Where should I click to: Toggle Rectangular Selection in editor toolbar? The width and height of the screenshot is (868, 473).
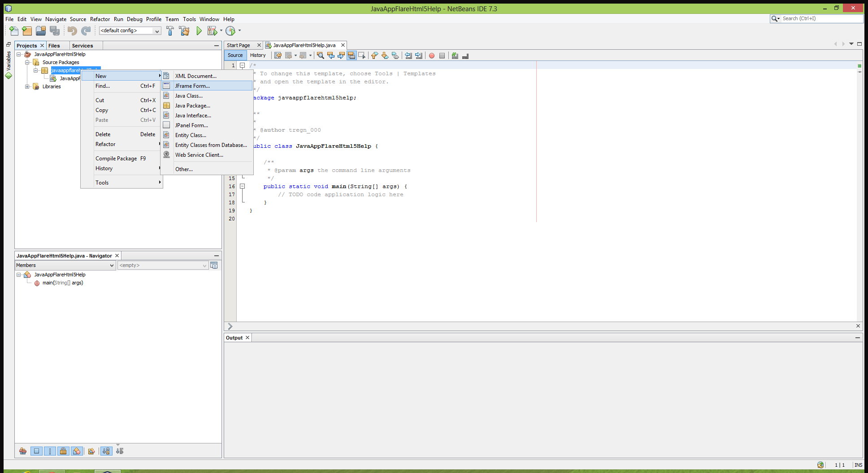pos(362,56)
